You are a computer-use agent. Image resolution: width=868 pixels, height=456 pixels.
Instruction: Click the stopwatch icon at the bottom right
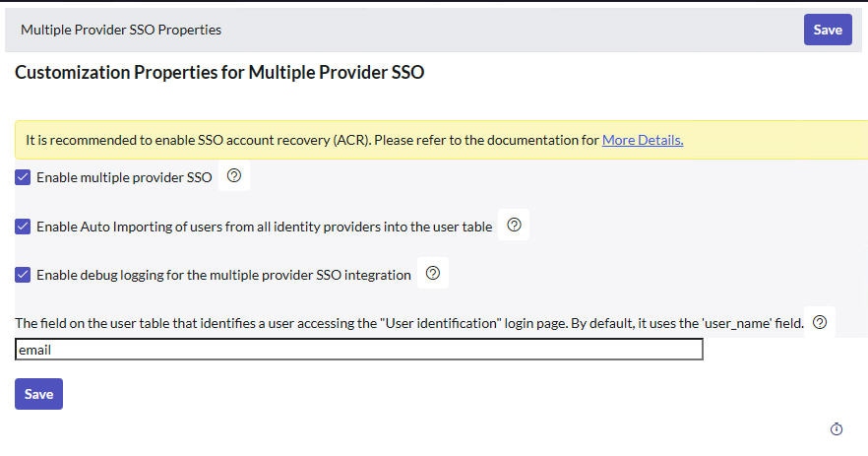coord(837,428)
